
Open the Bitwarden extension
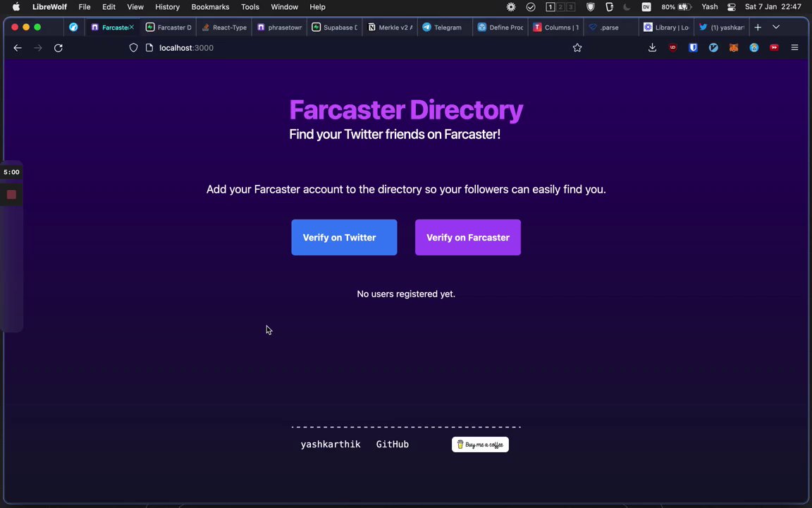(x=693, y=48)
